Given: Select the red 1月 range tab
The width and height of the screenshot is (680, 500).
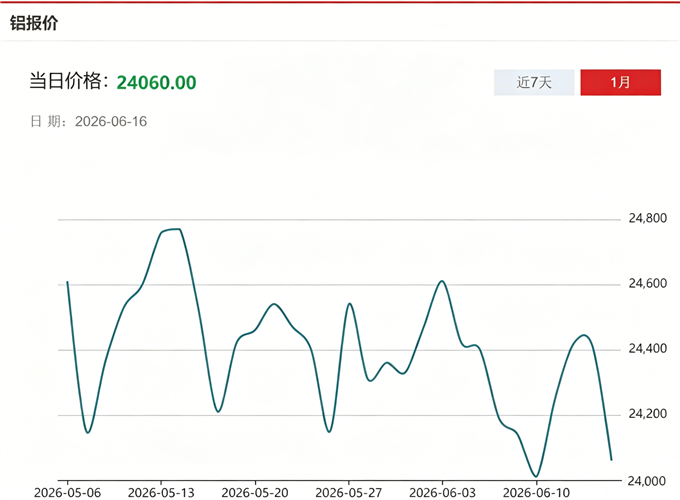Looking at the screenshot, I should click(x=621, y=82).
